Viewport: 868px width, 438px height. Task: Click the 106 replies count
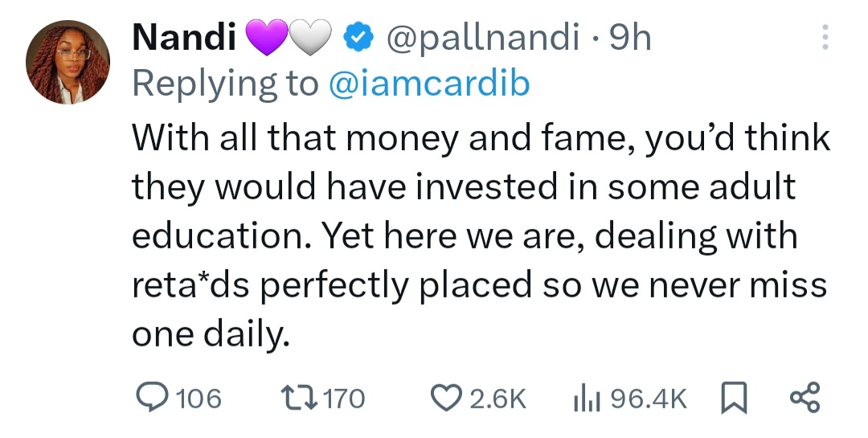(x=198, y=398)
